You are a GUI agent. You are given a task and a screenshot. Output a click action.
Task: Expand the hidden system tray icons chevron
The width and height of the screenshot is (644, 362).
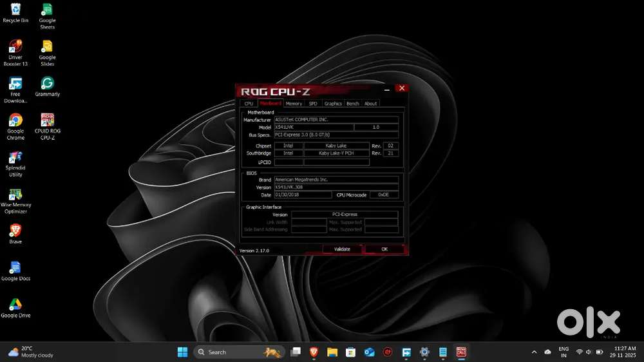tap(534, 352)
